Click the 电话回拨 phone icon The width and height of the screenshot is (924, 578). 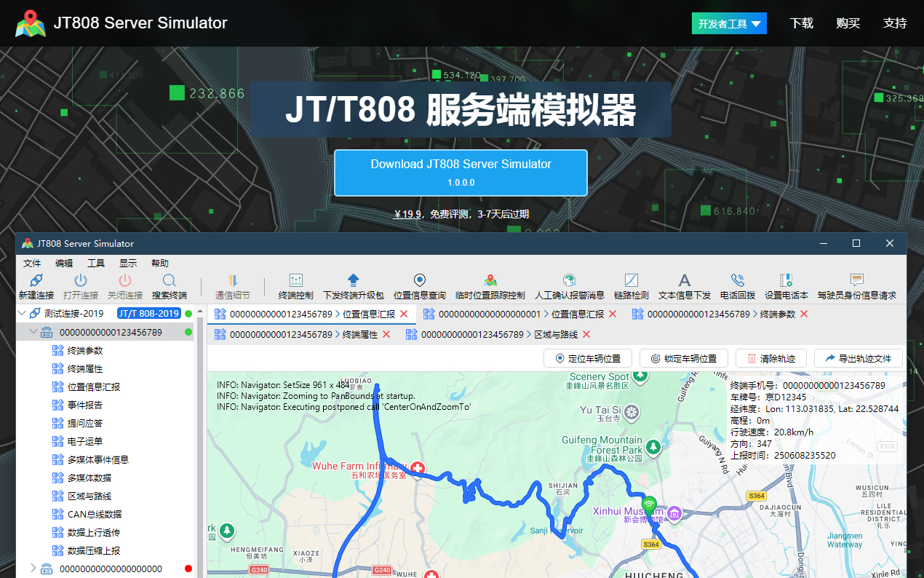point(737,280)
